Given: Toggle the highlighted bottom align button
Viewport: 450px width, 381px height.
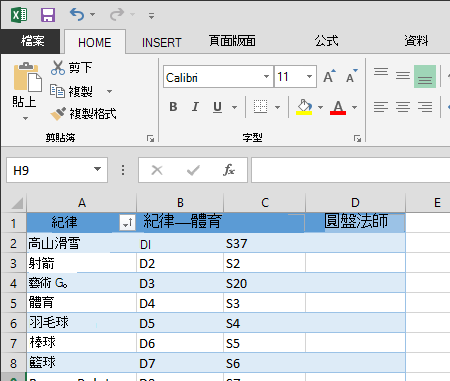Looking at the screenshot, I should click(x=425, y=76).
